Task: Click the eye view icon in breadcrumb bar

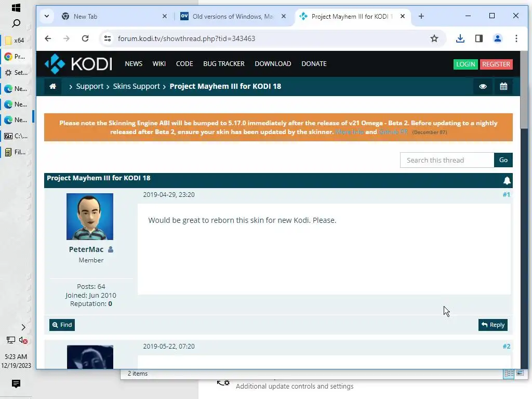Action: pyautogui.click(x=483, y=87)
